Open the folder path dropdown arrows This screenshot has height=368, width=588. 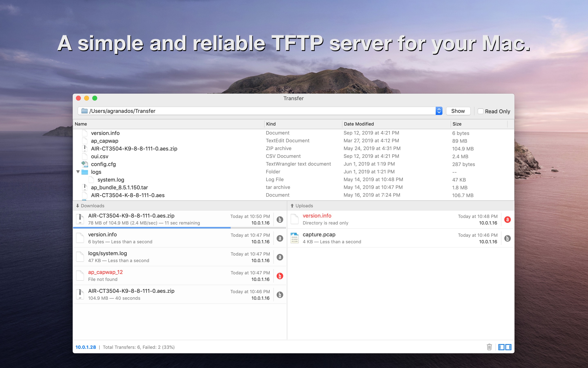(x=439, y=111)
